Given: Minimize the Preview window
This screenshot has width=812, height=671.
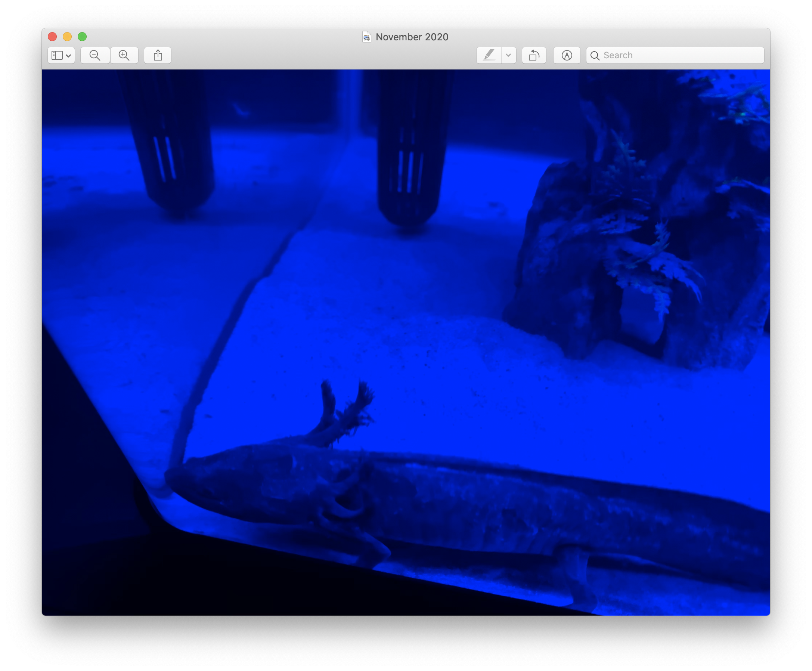Looking at the screenshot, I should tap(67, 37).
